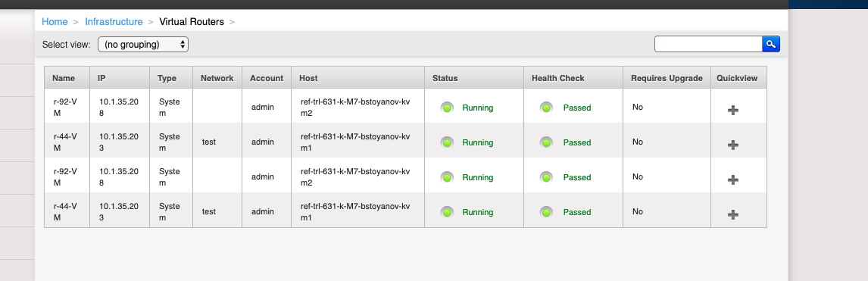This screenshot has width=868, height=281.
Task: Click green Running status light in first row
Action: (448, 108)
